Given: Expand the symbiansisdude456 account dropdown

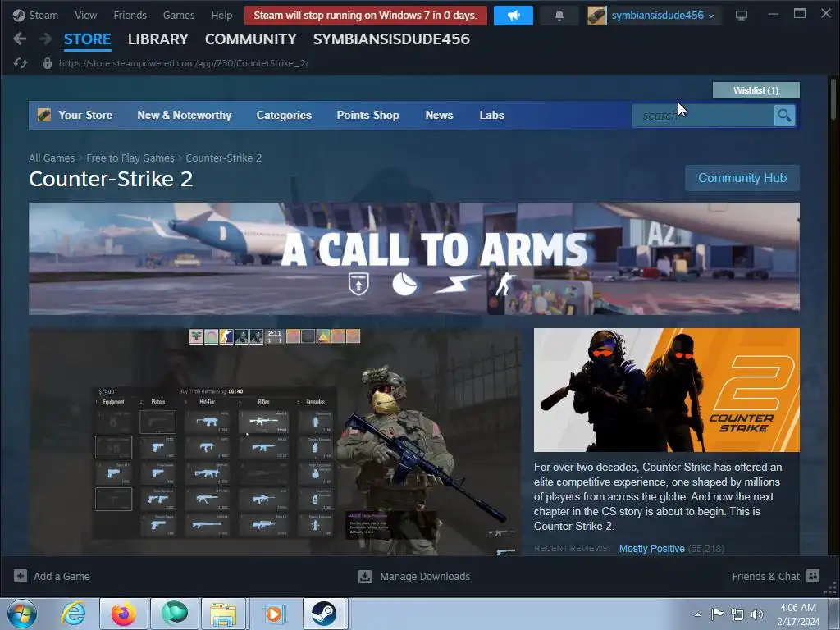Looking at the screenshot, I should 711,16.
